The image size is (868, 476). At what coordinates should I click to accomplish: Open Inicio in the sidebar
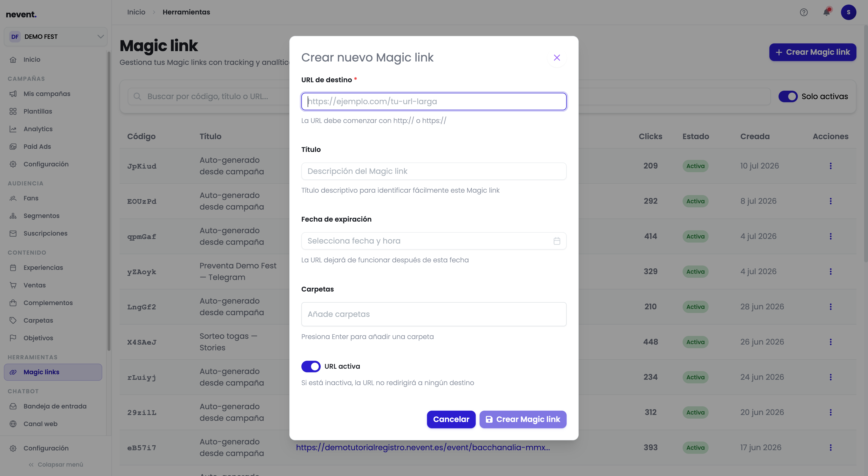click(x=53, y=60)
